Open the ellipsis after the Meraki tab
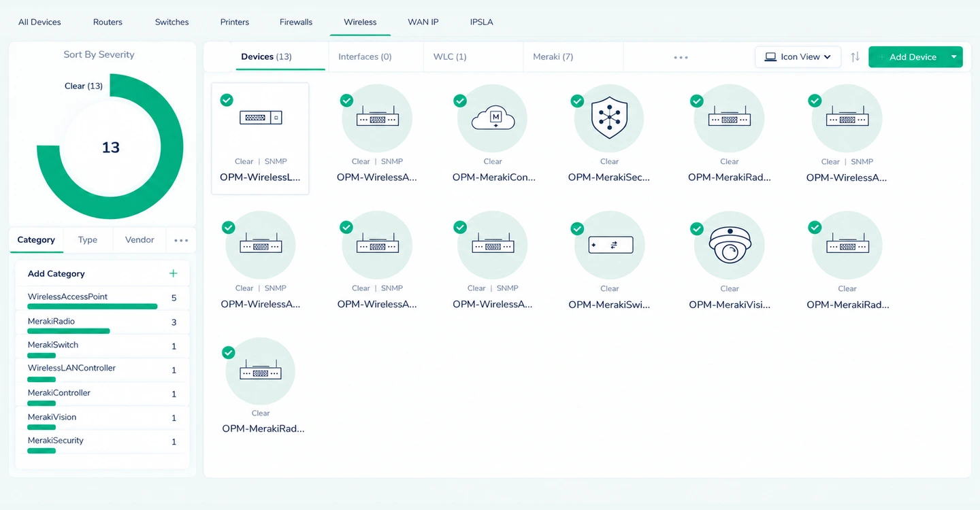The image size is (980, 510). click(681, 58)
